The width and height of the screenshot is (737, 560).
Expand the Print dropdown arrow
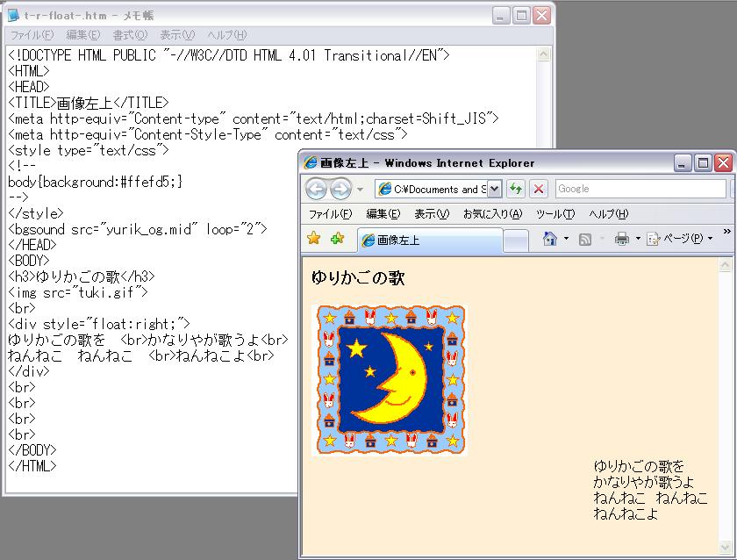[638, 239]
